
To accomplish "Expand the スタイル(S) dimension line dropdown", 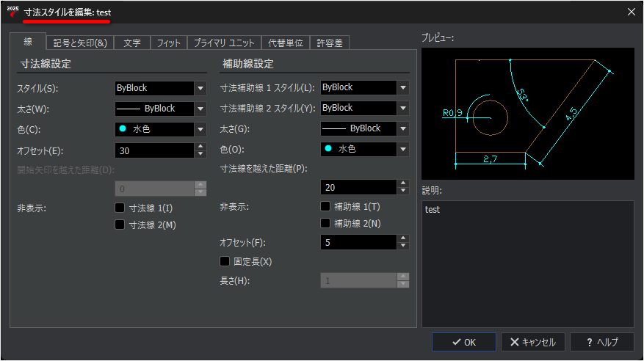I will pos(200,88).
